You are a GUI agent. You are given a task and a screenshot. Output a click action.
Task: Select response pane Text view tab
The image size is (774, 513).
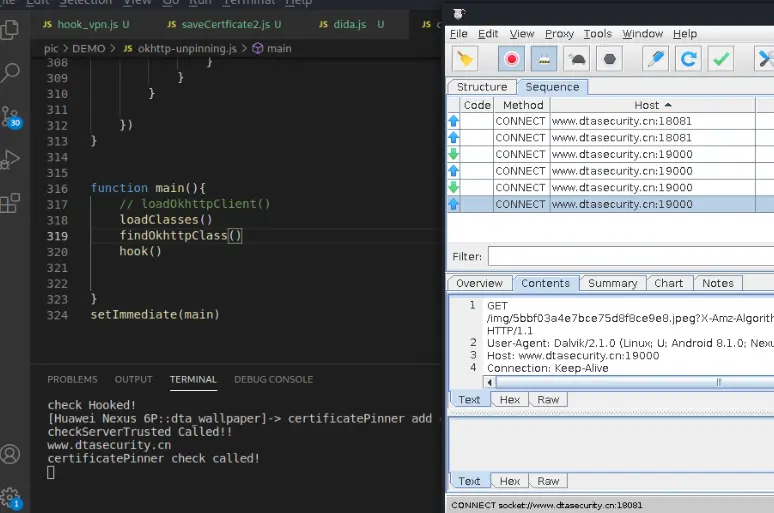pyautogui.click(x=469, y=481)
